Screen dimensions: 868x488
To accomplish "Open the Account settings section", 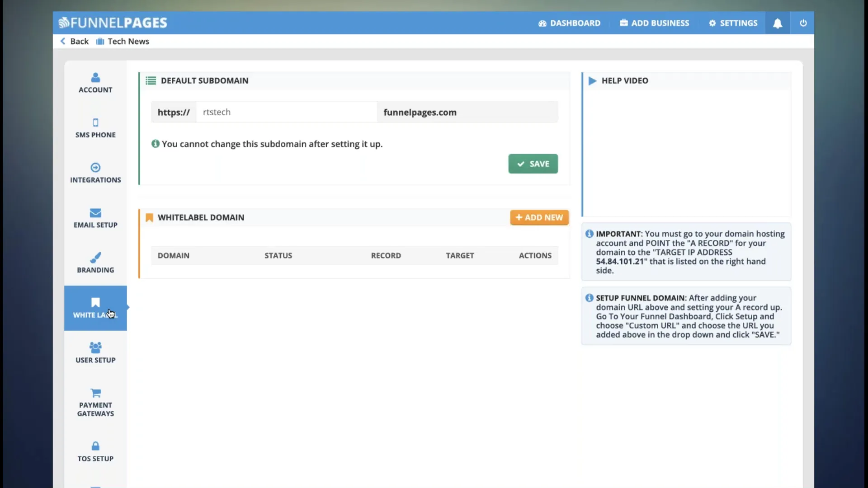I will [x=95, y=83].
